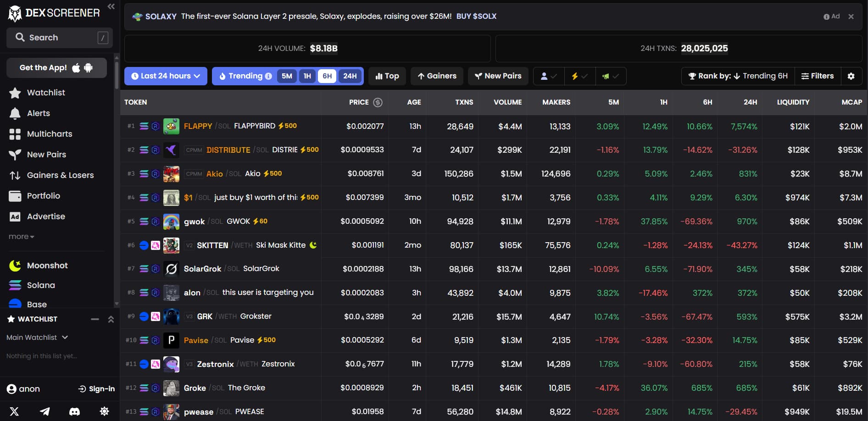Sort by AGE column header
868x421 pixels.
pyautogui.click(x=414, y=102)
